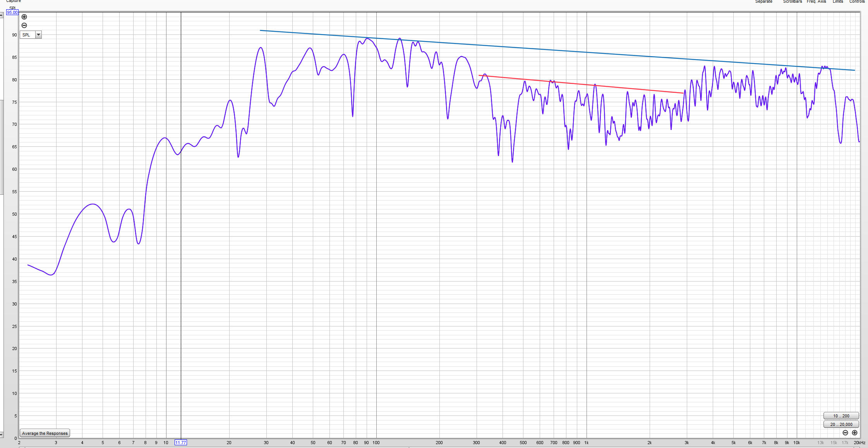Screen dimensions: 868x448
Task: Toggle the Scrollbars option
Action: click(793, 2)
